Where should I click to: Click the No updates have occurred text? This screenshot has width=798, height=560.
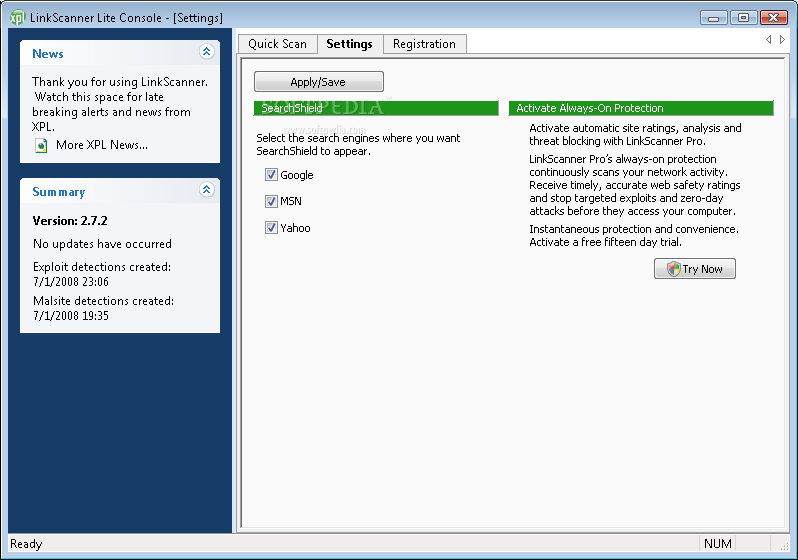[102, 244]
